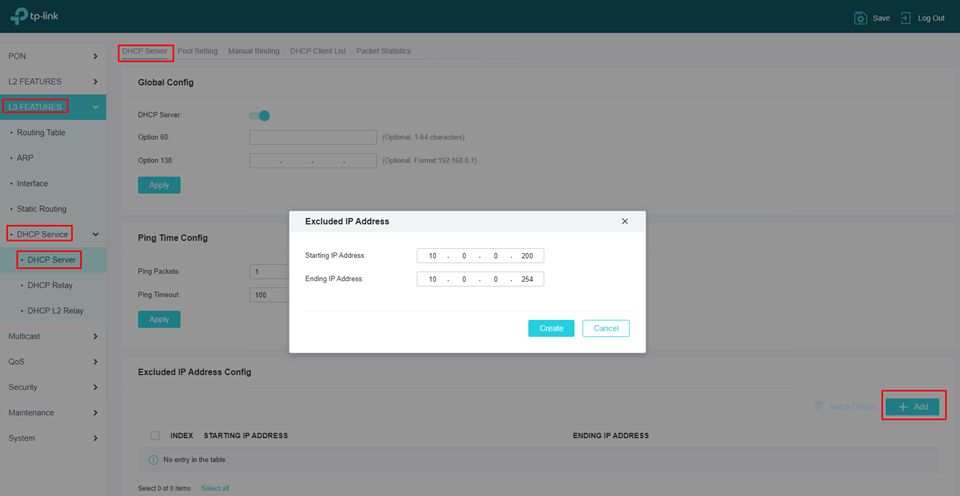
Task: Click the Save icon in header
Action: click(x=860, y=18)
